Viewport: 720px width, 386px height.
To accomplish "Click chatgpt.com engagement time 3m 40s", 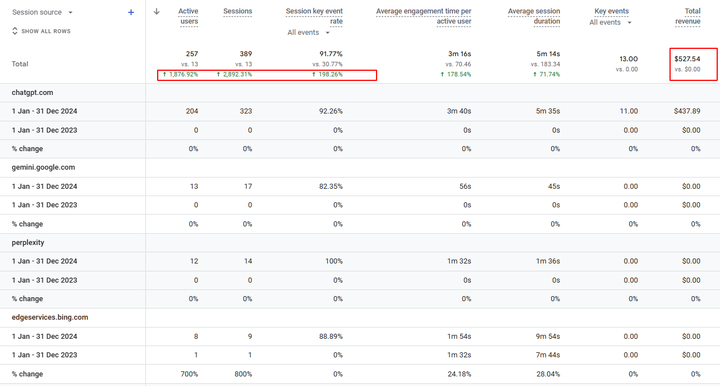I will 459,111.
